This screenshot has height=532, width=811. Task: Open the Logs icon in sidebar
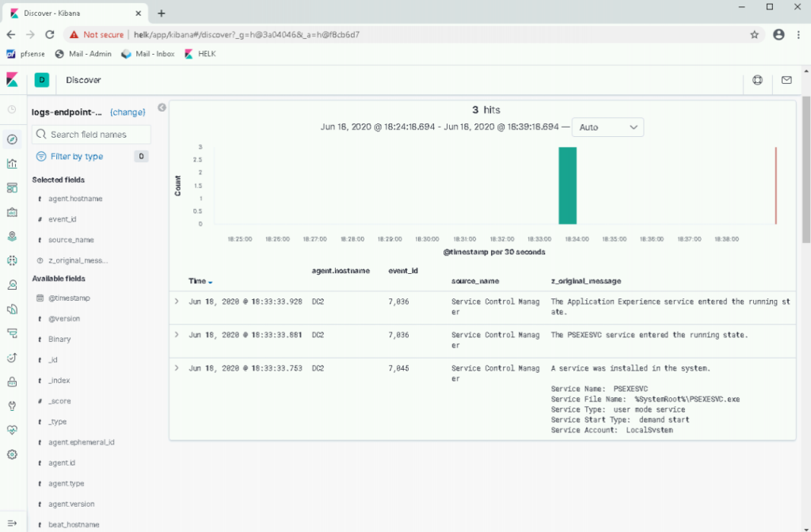click(x=12, y=310)
